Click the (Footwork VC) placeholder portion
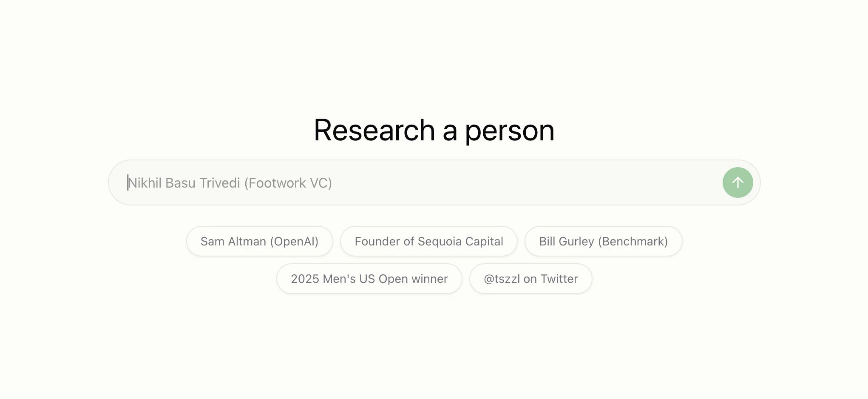This screenshot has height=399, width=868. pos(288,183)
